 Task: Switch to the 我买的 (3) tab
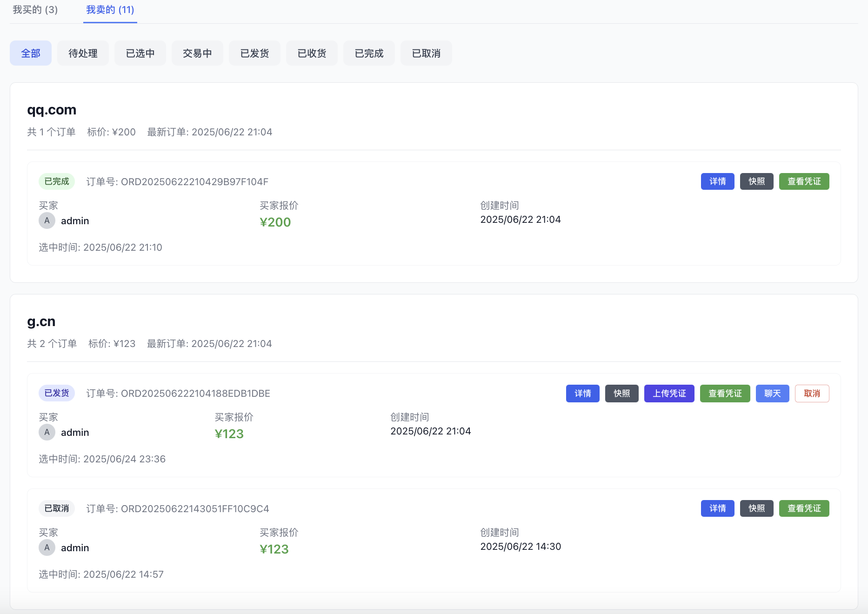[35, 10]
